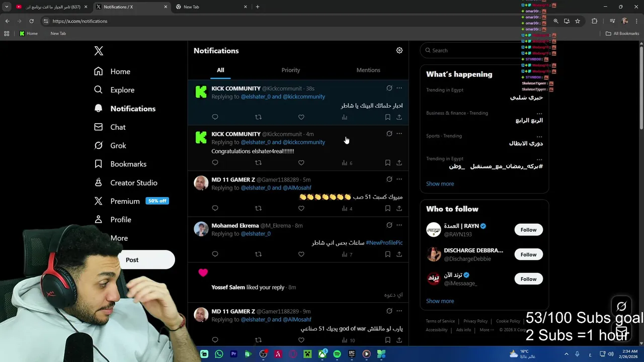Open more options on Congratulations post
Image resolution: width=644 pixels, height=362 pixels.
pos(399,134)
